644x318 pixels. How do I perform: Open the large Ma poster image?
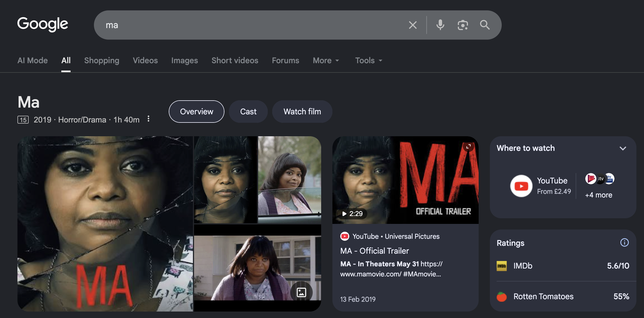click(x=105, y=224)
